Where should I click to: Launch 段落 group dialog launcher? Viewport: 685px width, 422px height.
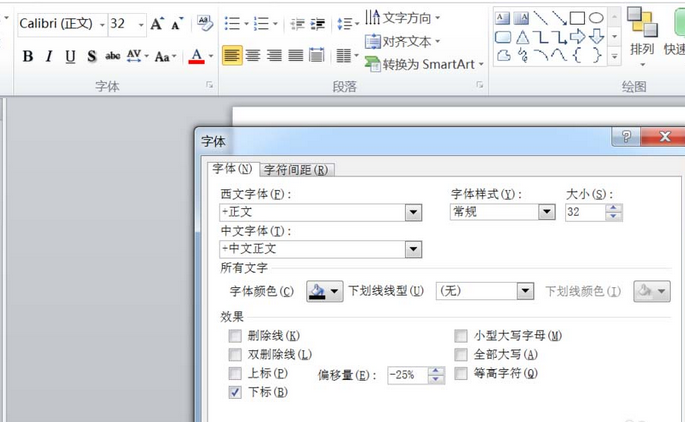coord(480,85)
